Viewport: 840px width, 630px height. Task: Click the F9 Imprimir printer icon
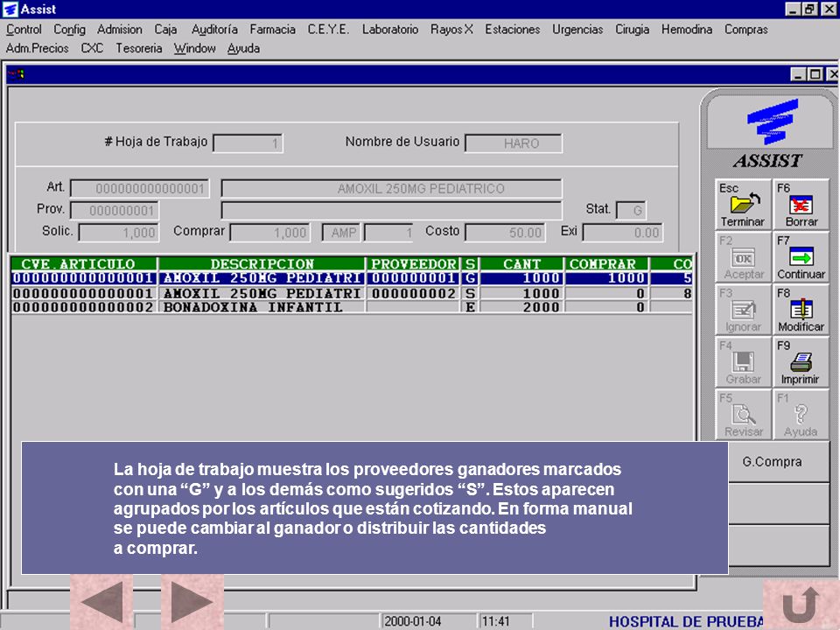[x=801, y=361]
